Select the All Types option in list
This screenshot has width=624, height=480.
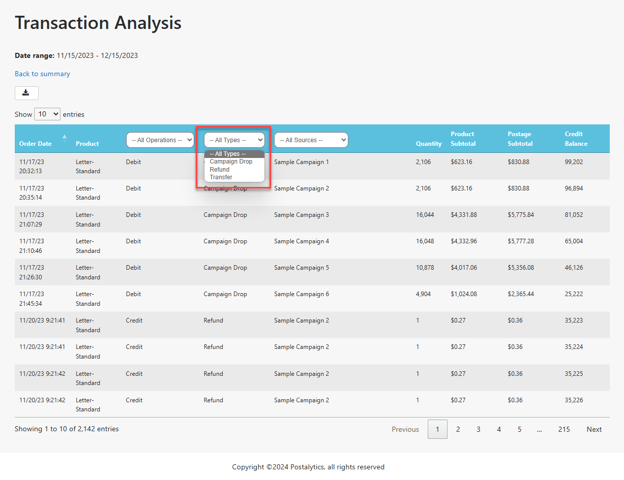click(x=234, y=154)
